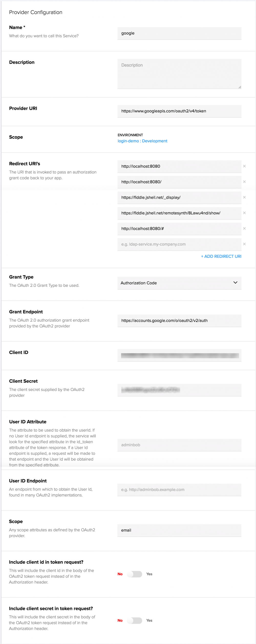This screenshot has height=644, width=256.
Task: Remove the fiddle.jshell.net/_display/ redirect URI
Action: pos(244,197)
